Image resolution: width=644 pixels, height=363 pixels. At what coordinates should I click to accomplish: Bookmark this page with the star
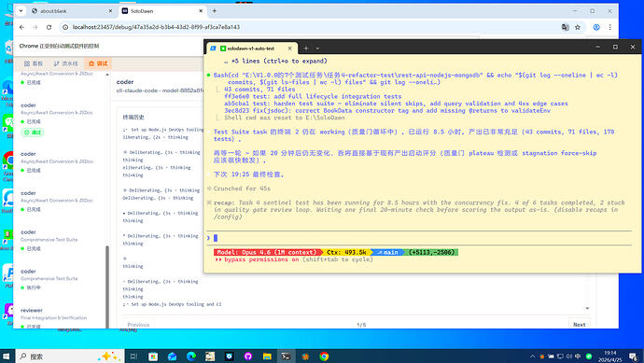click(578, 27)
